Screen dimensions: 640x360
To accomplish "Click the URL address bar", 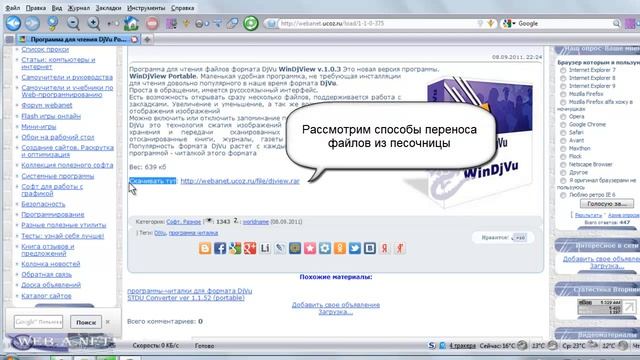I will point(380,24).
